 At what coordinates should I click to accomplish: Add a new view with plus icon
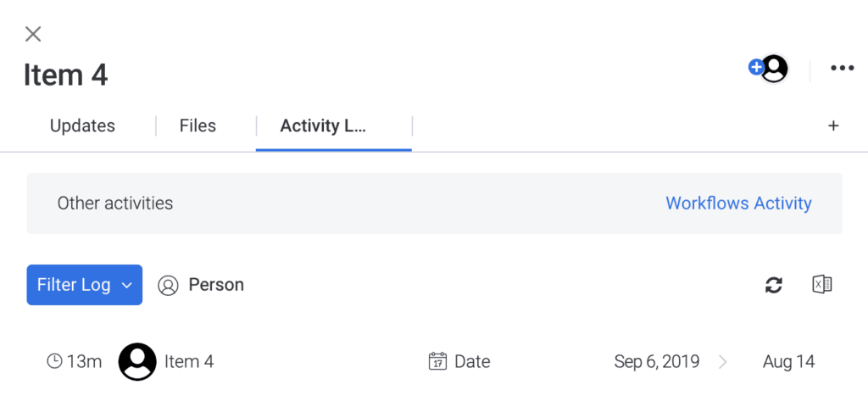click(833, 125)
